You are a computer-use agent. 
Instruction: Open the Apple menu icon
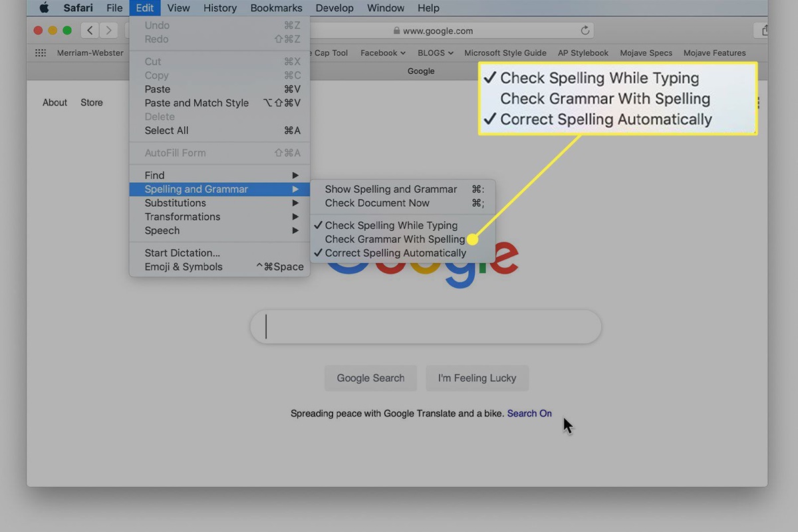45,8
